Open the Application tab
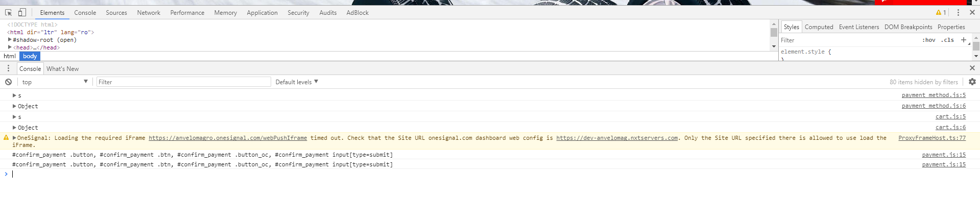980x197 pixels. (x=262, y=13)
